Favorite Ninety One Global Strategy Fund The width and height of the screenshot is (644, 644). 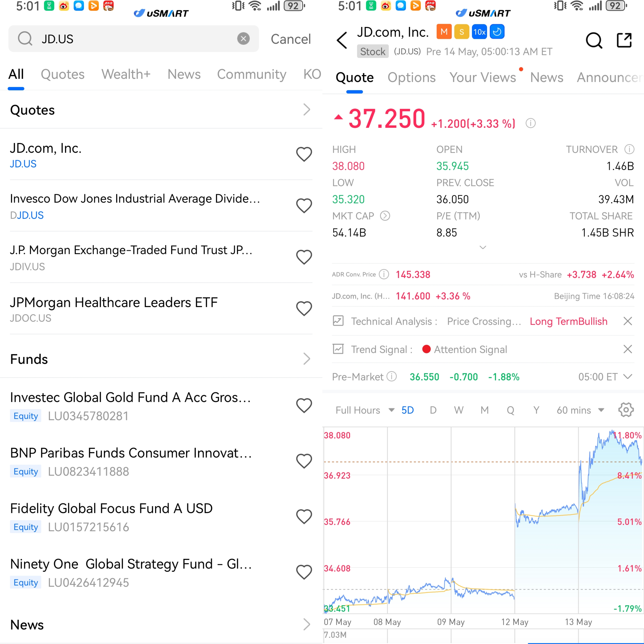pyautogui.click(x=304, y=572)
